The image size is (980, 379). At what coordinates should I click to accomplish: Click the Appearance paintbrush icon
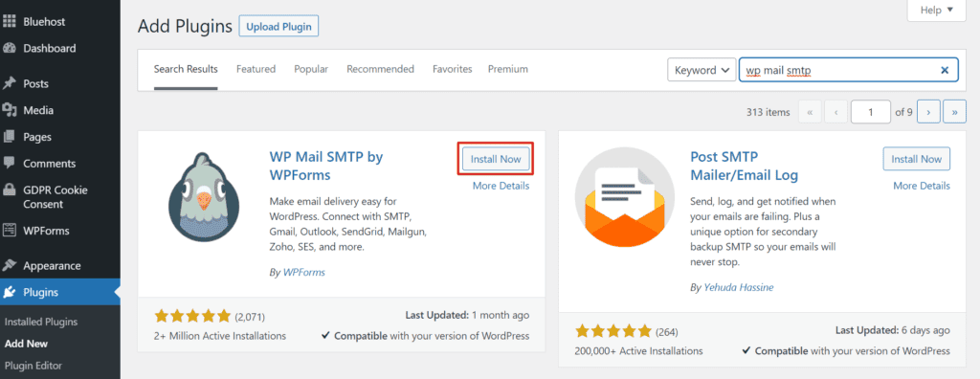[10, 265]
